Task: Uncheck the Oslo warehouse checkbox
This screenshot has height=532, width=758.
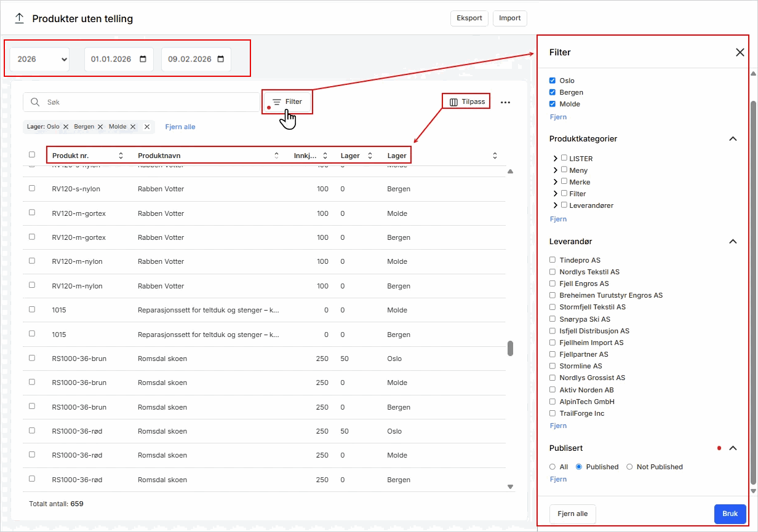Action: (553, 81)
